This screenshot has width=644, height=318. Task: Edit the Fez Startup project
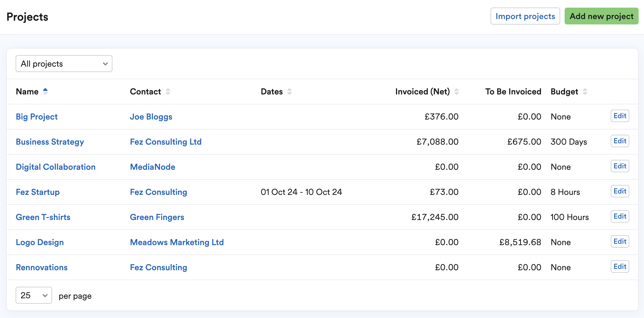(x=620, y=191)
